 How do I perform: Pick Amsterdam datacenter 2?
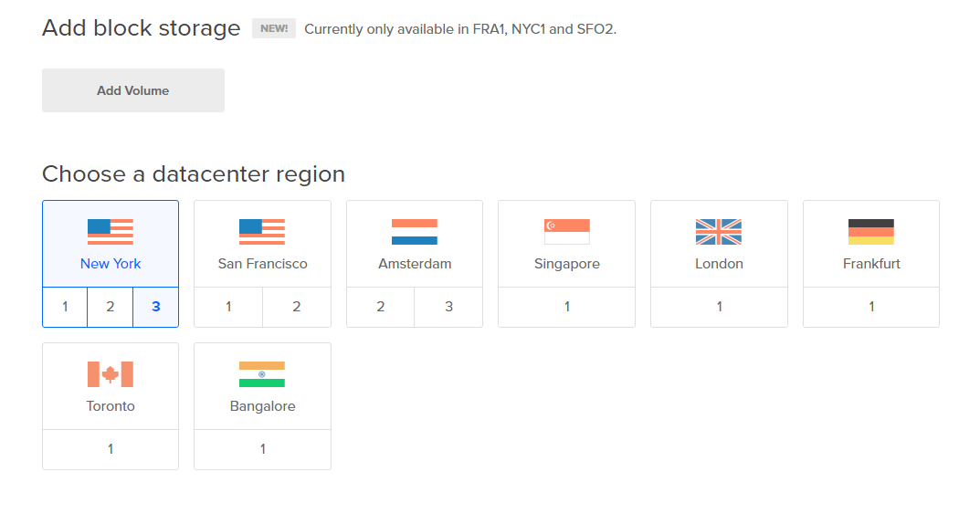(381, 307)
